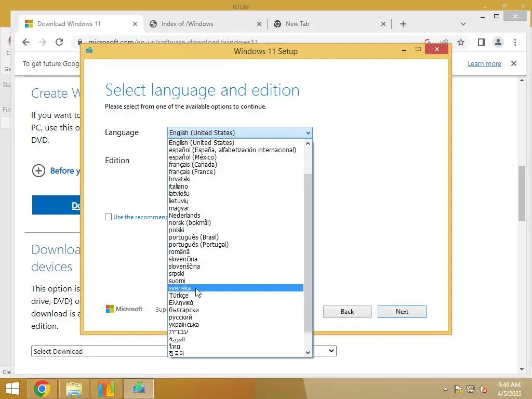Viewport: 532px width, 399px height.
Task: Switch to Download Windows 11 tab
Action: tap(79, 24)
